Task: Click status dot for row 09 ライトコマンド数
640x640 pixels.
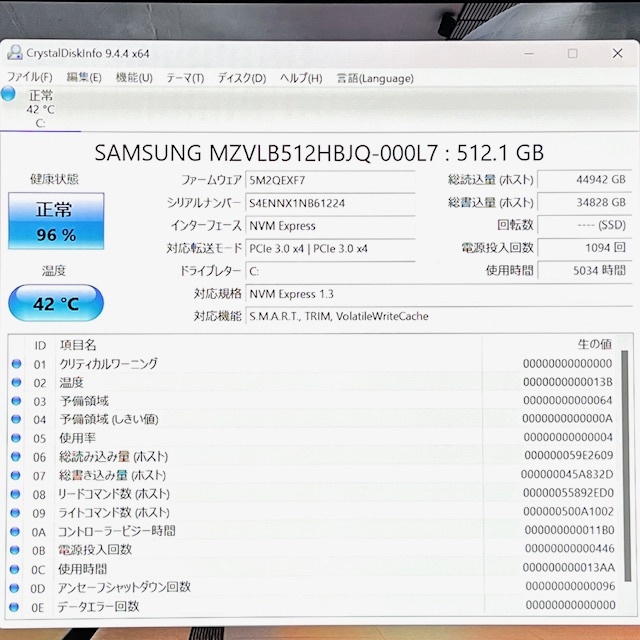Action: [15, 513]
